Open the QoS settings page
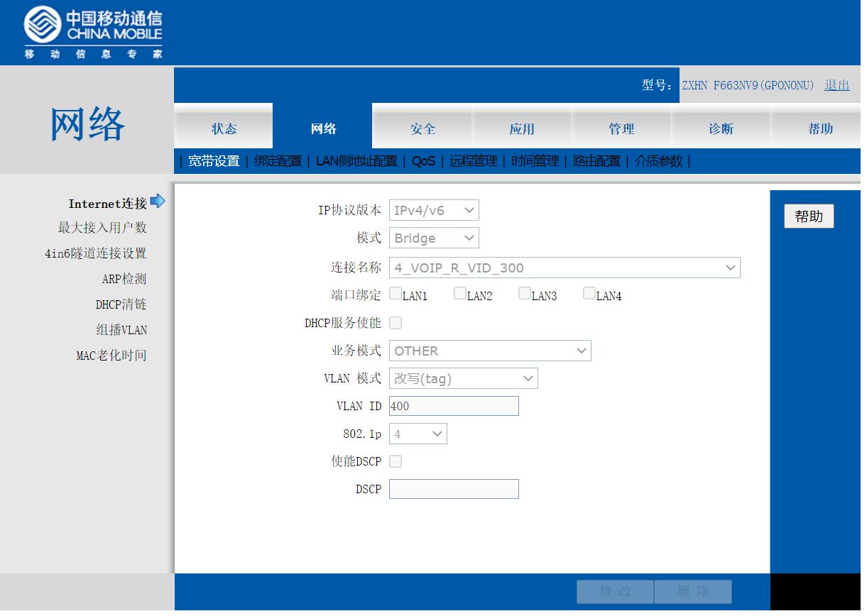Screen dimensions: 867x616 (x=424, y=161)
